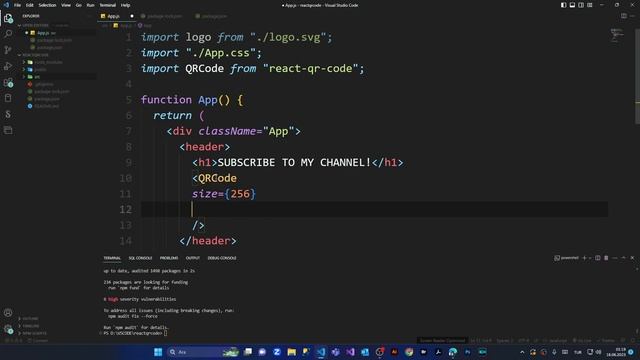Open the Search view in activity bar

pos(8,34)
